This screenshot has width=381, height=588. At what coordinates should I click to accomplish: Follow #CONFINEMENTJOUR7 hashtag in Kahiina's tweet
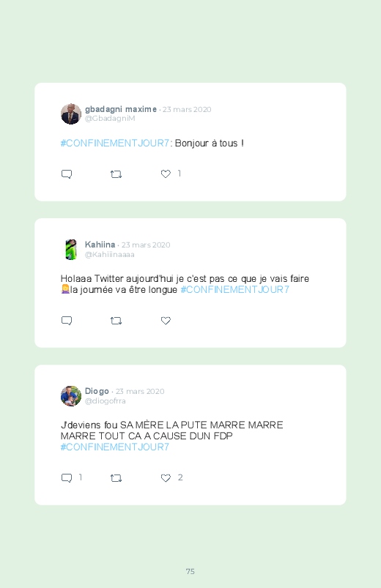click(235, 289)
